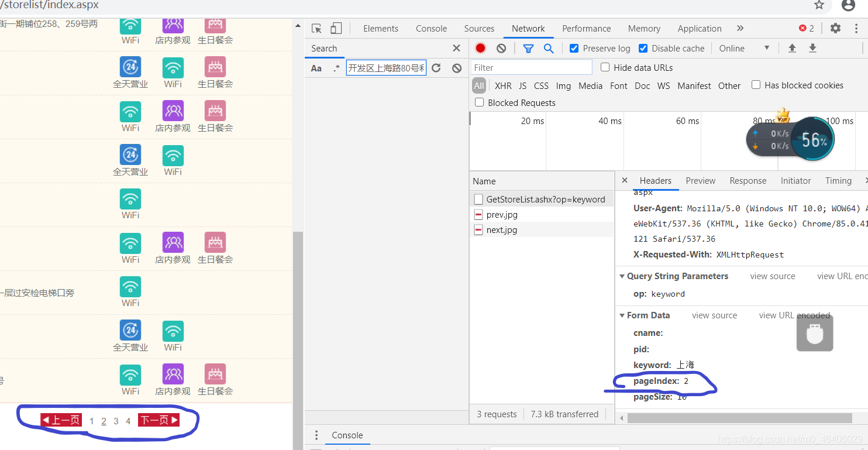Open the Online throttling dropdown
This screenshot has height=450, width=868.
coord(745,48)
